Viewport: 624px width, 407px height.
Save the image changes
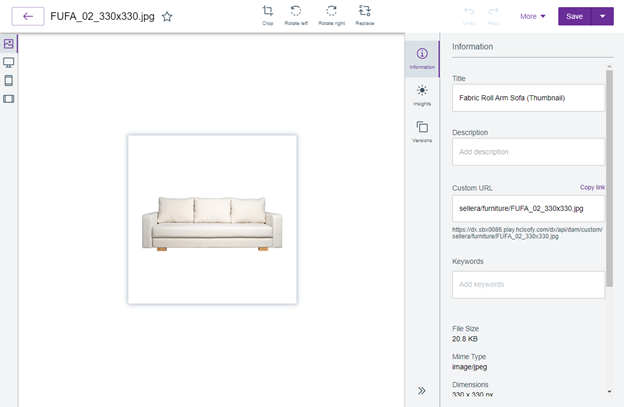pos(575,16)
